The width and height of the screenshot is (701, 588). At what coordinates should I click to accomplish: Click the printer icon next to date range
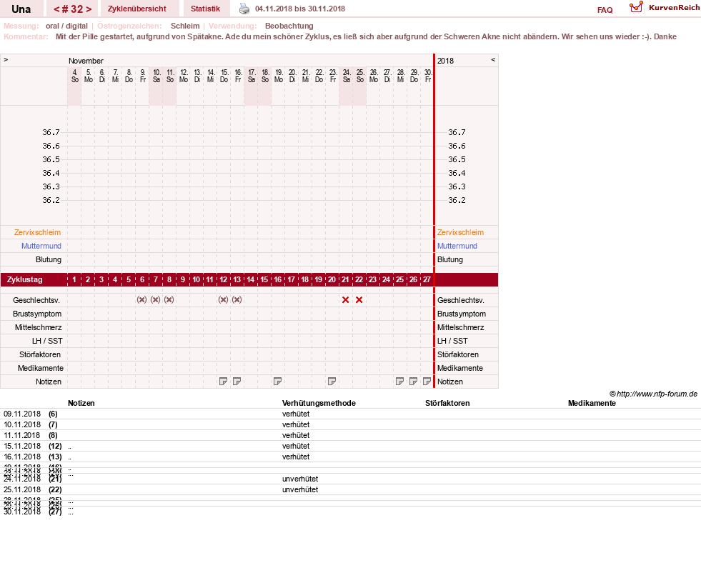(244, 9)
